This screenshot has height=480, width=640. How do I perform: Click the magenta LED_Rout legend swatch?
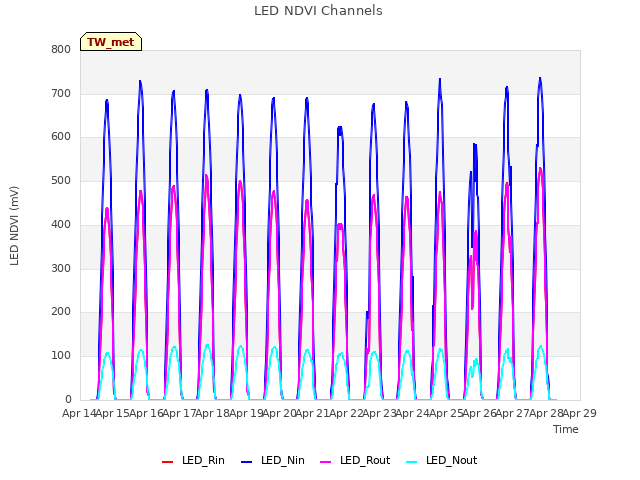click(326, 462)
